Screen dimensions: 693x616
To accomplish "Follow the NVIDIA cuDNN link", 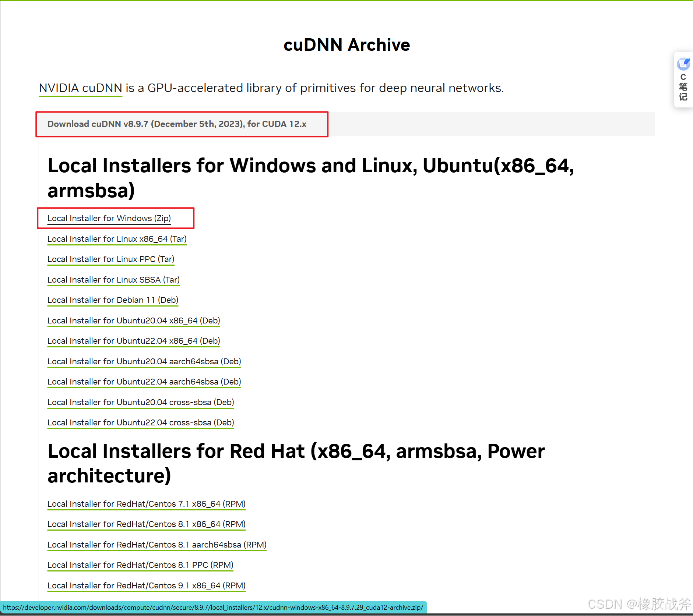I will [x=81, y=88].
